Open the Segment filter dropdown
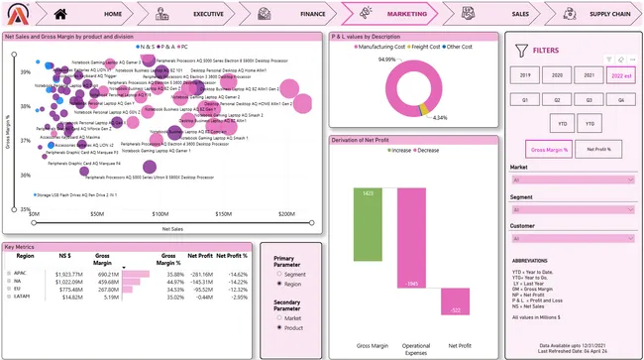This screenshot has height=360, width=644. point(573,210)
